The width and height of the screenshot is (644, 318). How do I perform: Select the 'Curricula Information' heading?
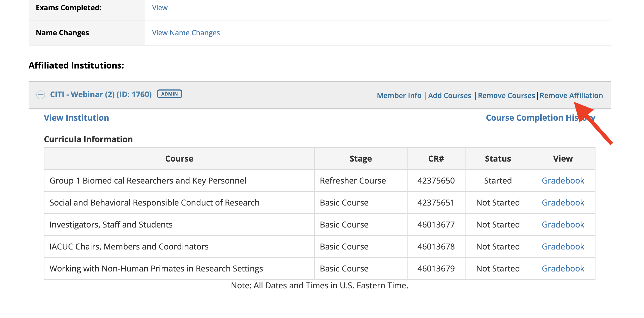[x=88, y=139]
